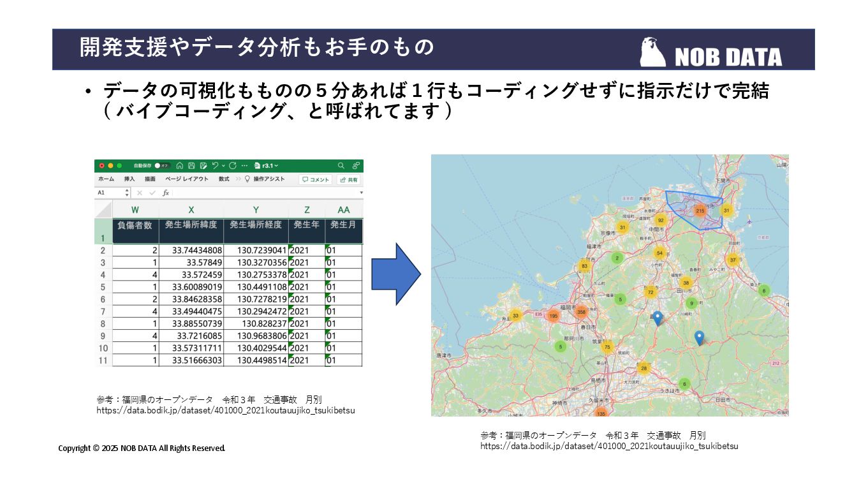The height and width of the screenshot is (488, 868).
Task: Open the three-dot more commands menu
Action: 244,165
